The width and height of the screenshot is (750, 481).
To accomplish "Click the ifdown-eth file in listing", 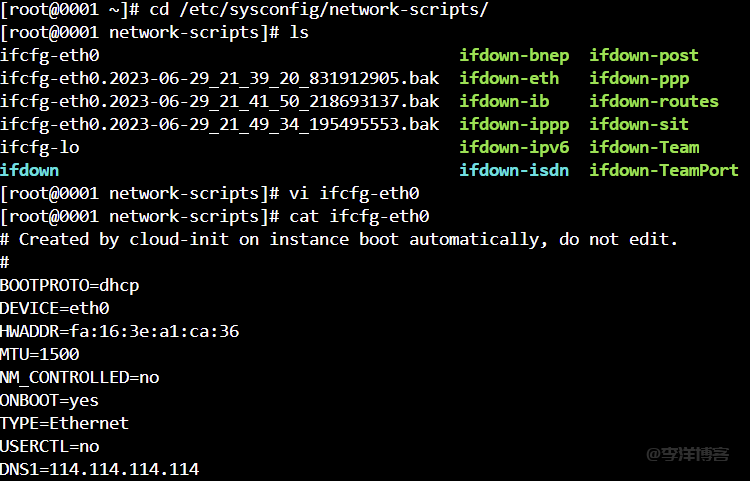I will pos(509,78).
